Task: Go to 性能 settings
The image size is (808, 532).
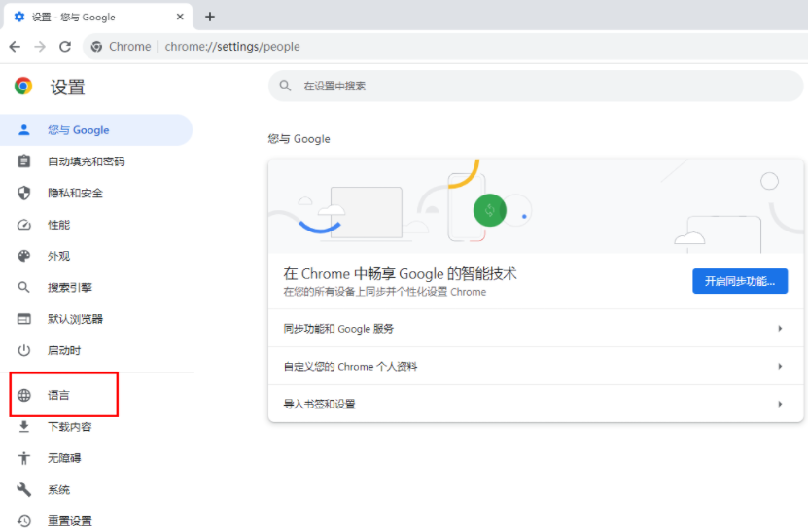Action: coord(58,225)
